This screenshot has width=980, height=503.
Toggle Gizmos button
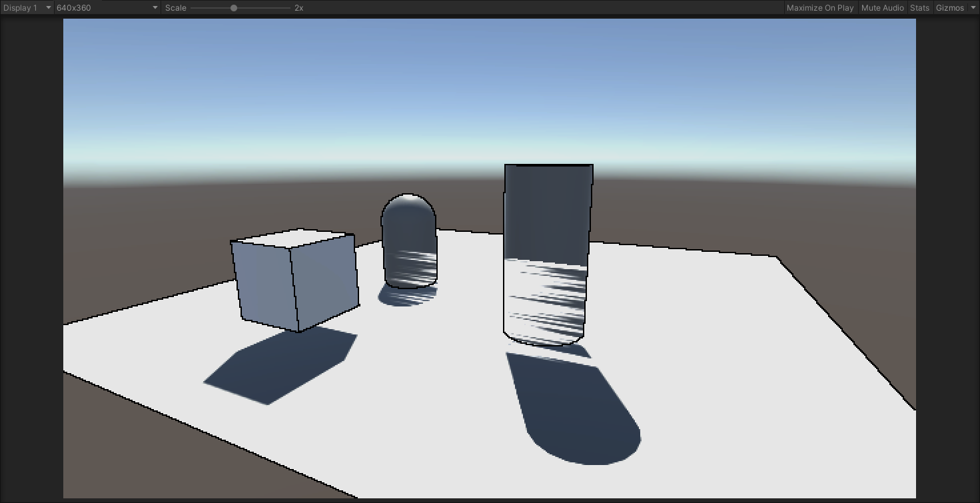coord(949,8)
